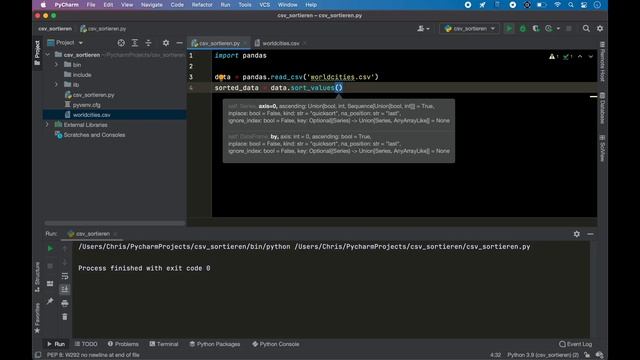
Task: Expand all Project tree nodes
Action: coord(135,43)
